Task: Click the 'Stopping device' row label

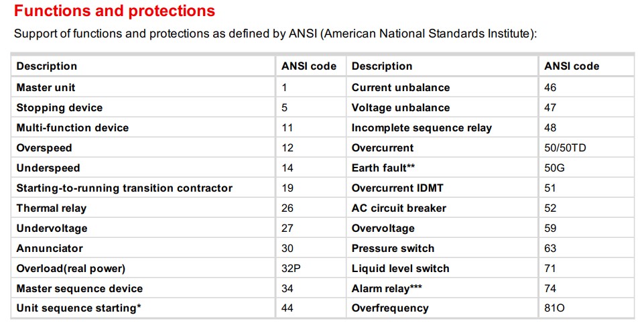Action: pos(60,108)
